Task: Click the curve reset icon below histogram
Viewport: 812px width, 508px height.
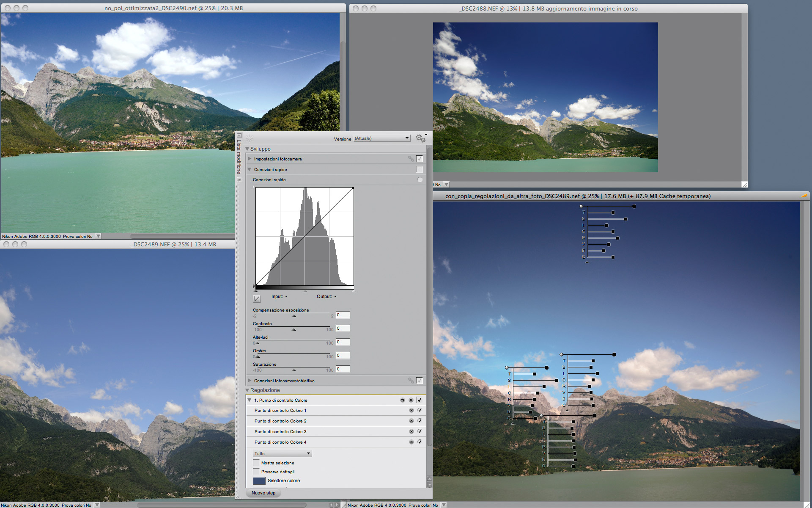Action: [257, 298]
